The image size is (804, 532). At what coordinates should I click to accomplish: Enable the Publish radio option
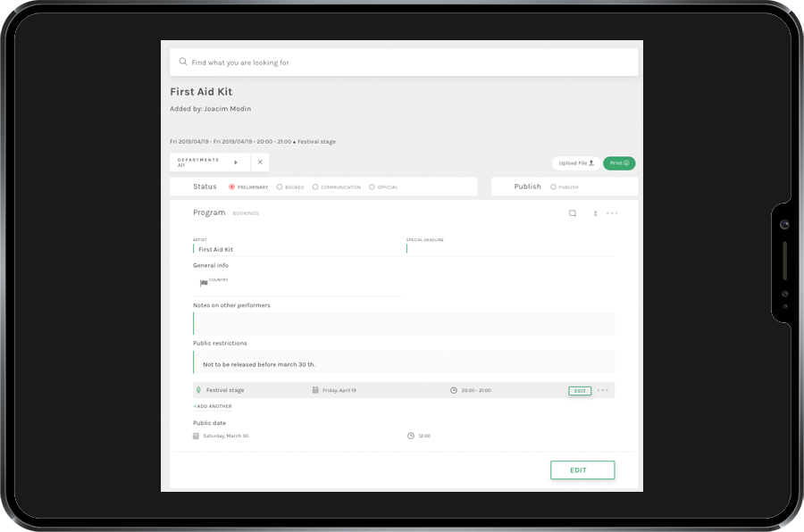553,187
